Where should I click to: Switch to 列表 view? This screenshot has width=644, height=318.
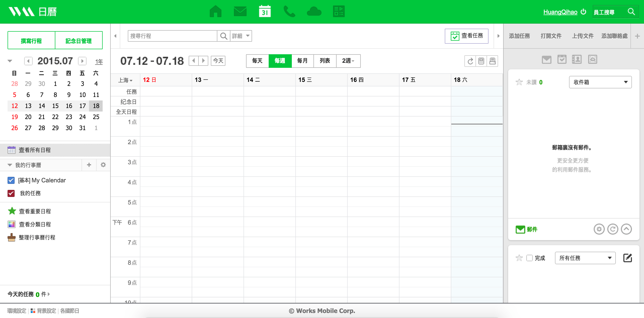[325, 61]
